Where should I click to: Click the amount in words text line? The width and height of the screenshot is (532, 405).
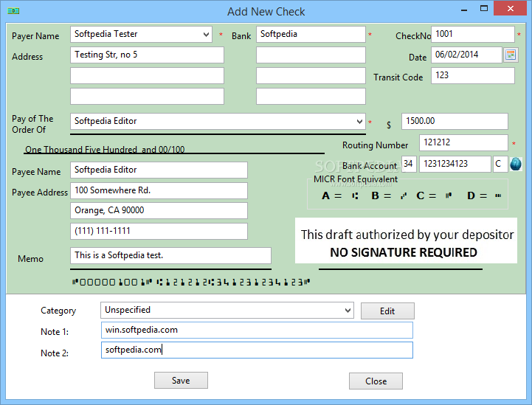coord(105,150)
